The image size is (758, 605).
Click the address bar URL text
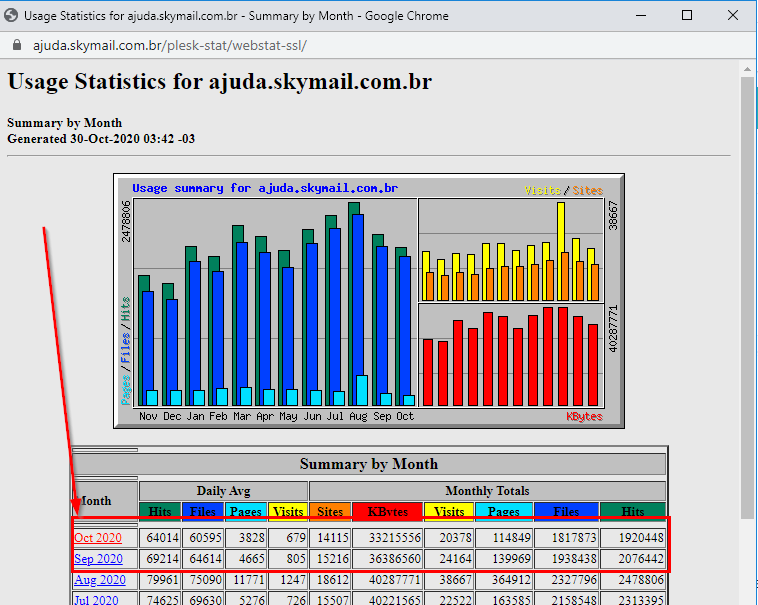[170, 45]
